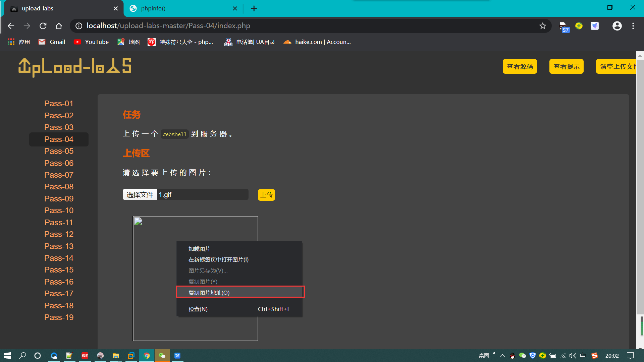Viewport: 644px width, 362px height.
Task: Click the green plus extension icon
Action: click(x=579, y=26)
